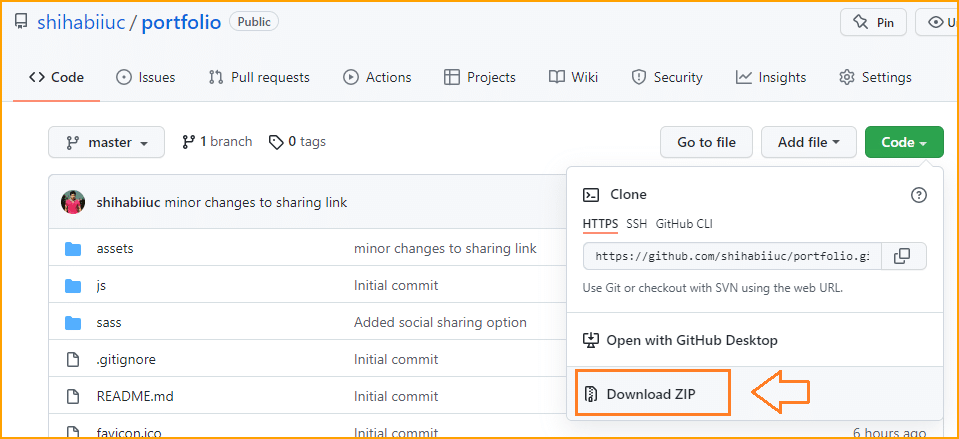The width and height of the screenshot is (959, 439).
Task: Click the js folder icon
Action: pyautogui.click(x=73, y=286)
